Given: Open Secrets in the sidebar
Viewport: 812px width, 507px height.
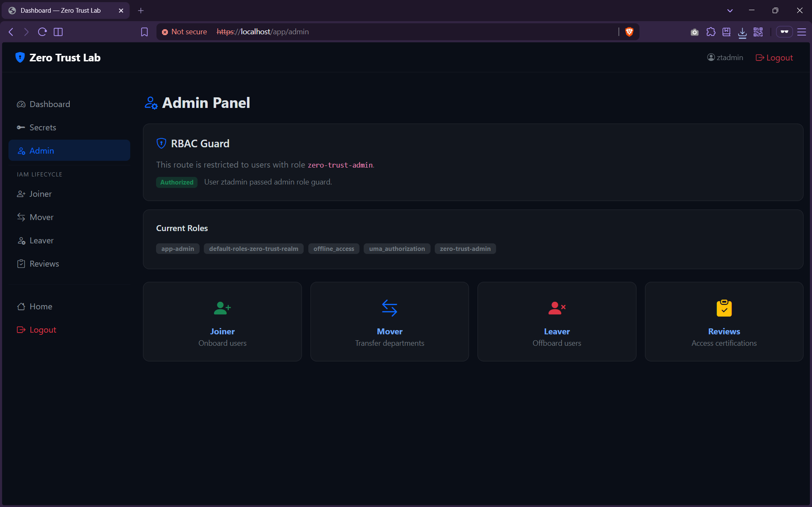Looking at the screenshot, I should tap(43, 127).
